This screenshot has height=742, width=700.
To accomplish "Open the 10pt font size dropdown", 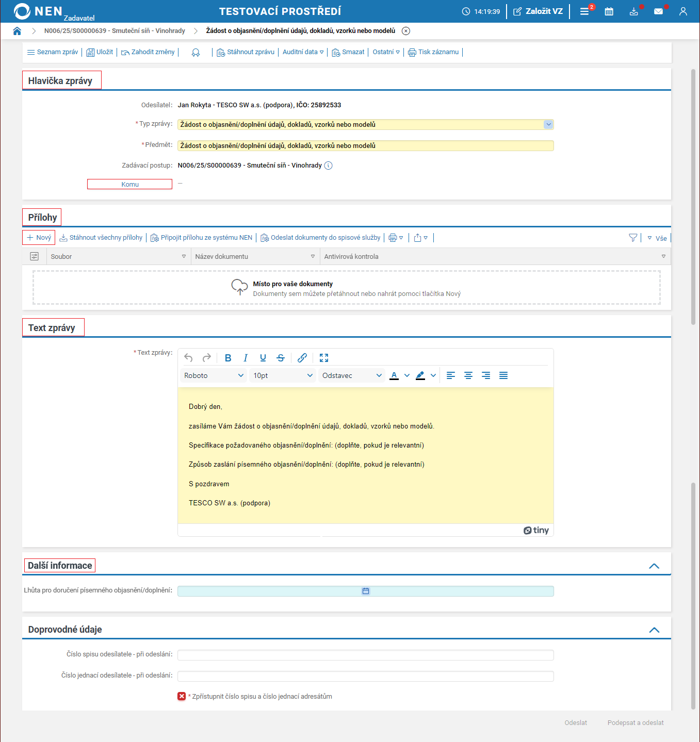I will [283, 375].
